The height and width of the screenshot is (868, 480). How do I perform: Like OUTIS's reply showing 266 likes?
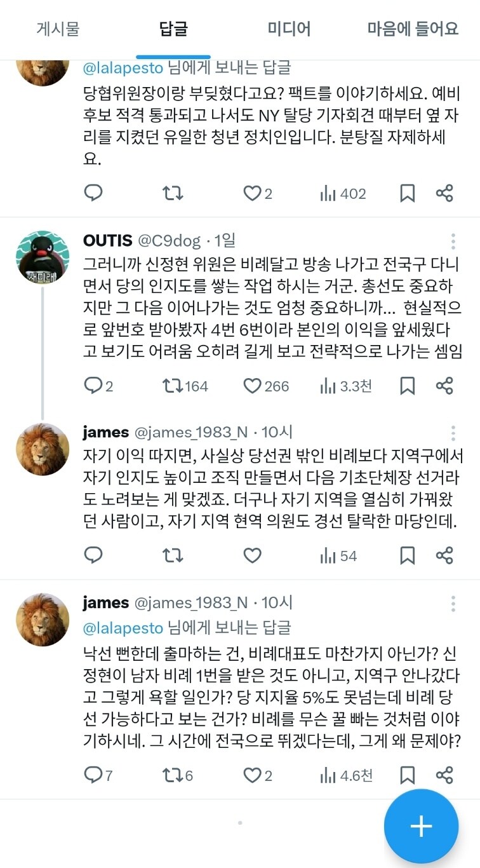252,386
